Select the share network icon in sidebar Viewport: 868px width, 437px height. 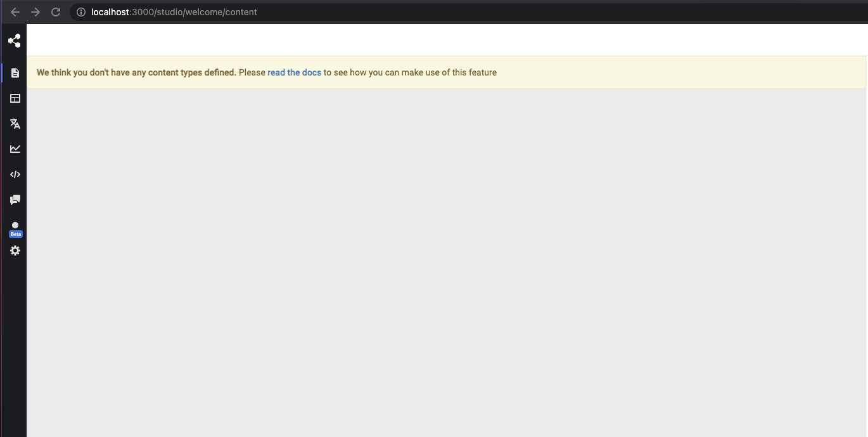[x=15, y=41]
